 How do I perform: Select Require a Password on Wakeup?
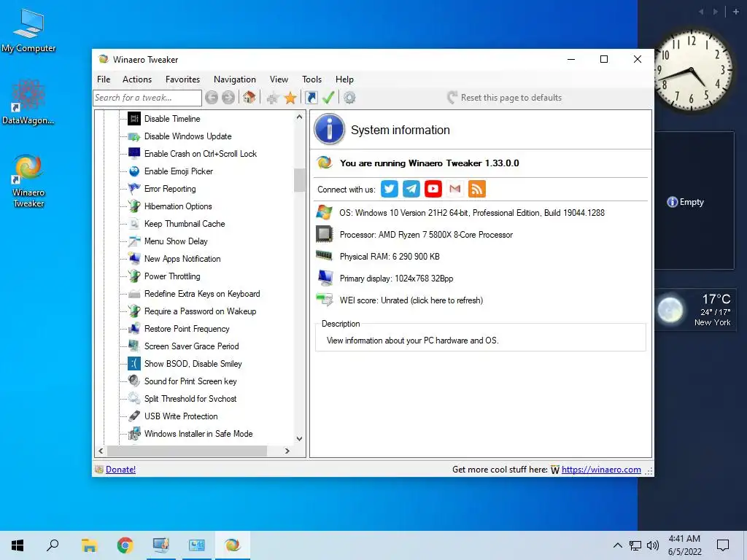pyautogui.click(x=200, y=311)
